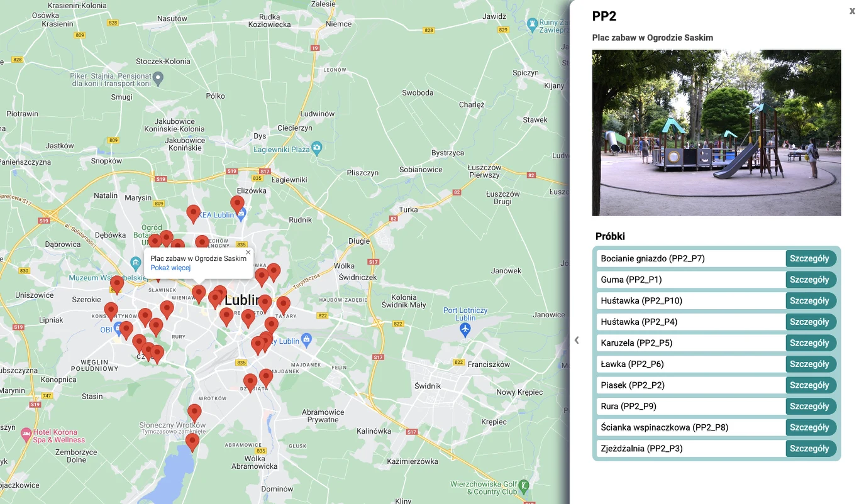Viewport: 859px width, 504px height.
Task: Close the PP2 details side panel
Action: (x=851, y=11)
